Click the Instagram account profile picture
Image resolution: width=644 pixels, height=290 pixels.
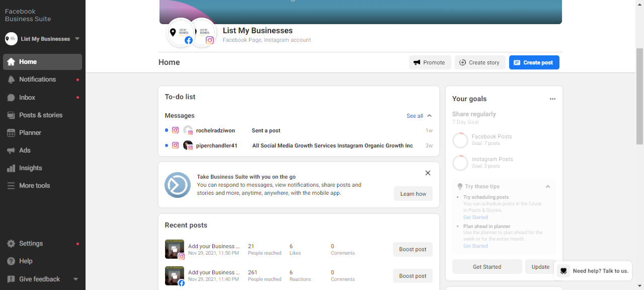(x=203, y=33)
